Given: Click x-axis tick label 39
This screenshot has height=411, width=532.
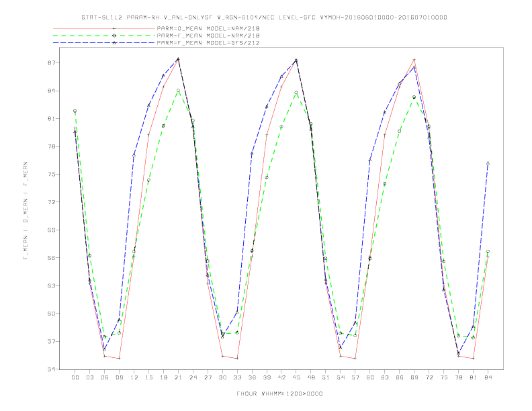Looking at the screenshot, I should 267,377.
